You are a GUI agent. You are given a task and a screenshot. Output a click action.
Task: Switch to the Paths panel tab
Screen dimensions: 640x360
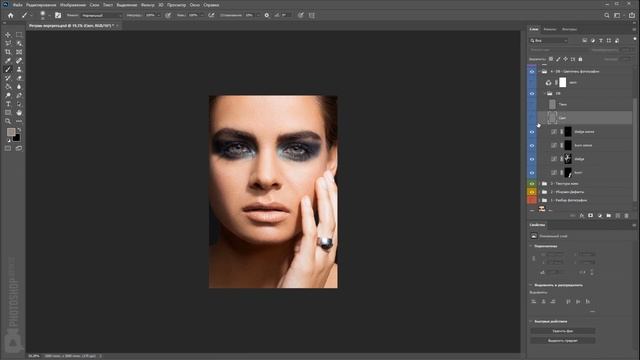[569, 29]
